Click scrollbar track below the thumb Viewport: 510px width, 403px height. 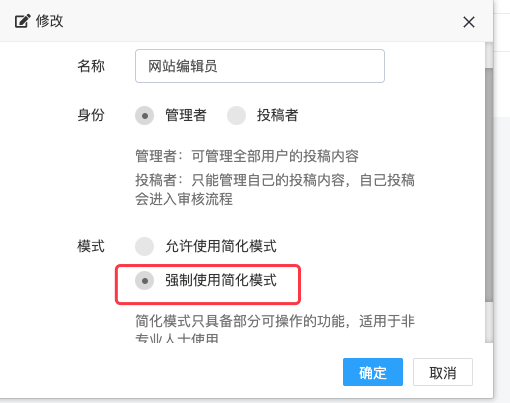[489, 322]
